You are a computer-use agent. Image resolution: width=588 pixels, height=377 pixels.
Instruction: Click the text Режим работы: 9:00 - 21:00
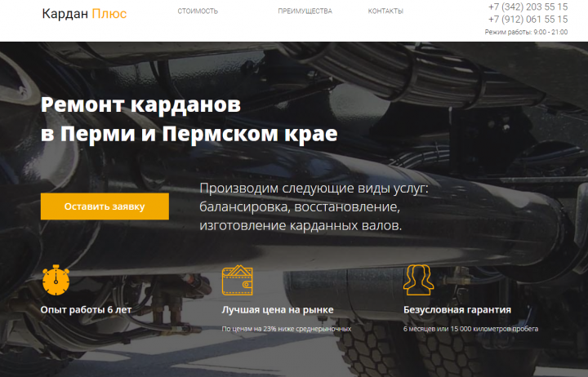526,32
